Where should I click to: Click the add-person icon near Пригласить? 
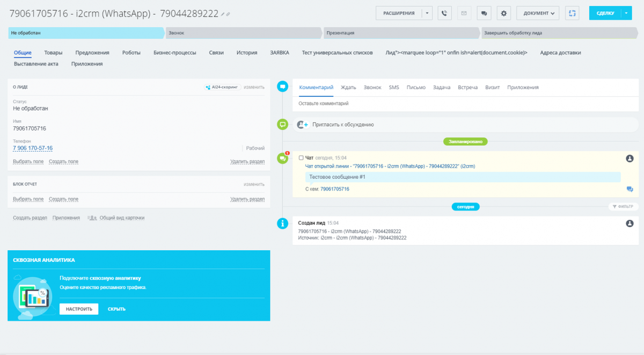click(x=303, y=125)
